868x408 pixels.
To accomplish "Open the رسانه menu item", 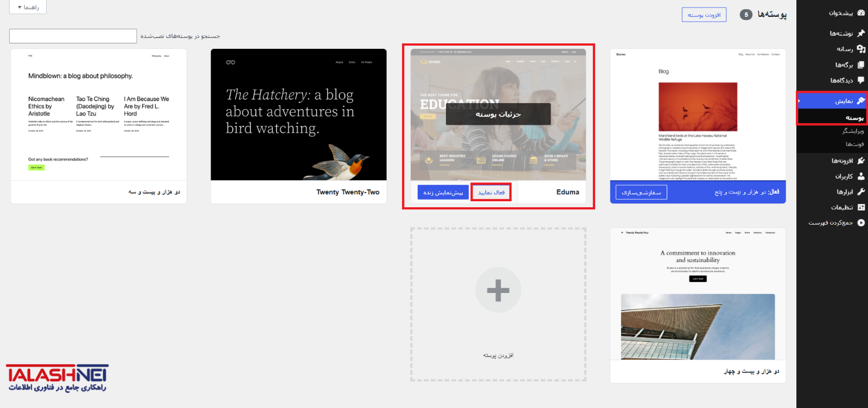I will tap(832, 49).
